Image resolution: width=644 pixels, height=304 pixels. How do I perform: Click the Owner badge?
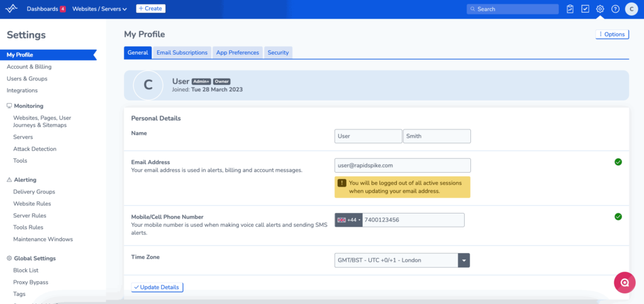[222, 81]
